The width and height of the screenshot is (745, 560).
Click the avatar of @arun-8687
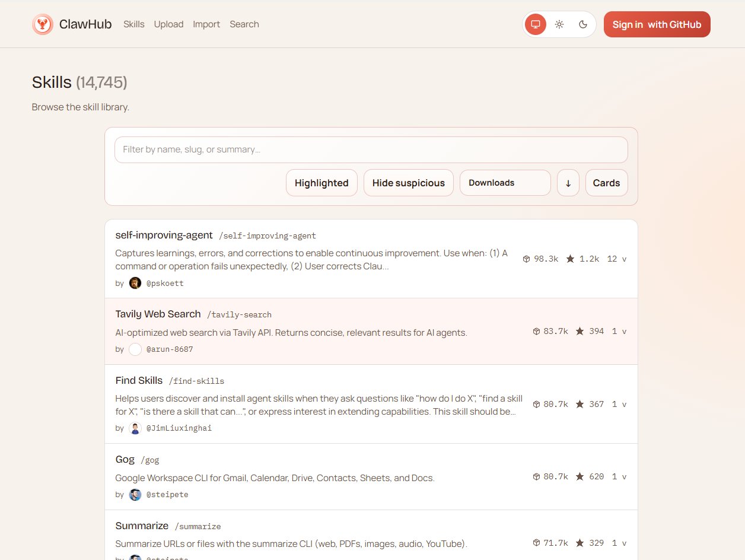pyautogui.click(x=135, y=349)
